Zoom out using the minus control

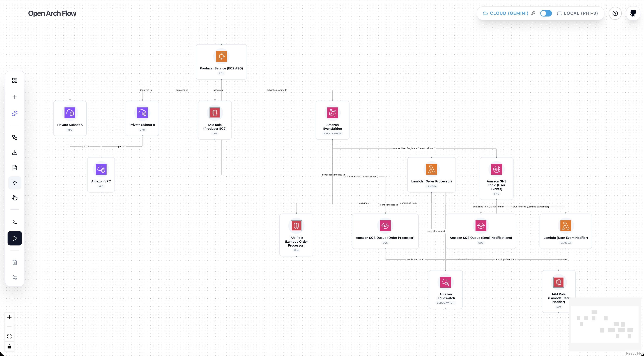pyautogui.click(x=10, y=327)
